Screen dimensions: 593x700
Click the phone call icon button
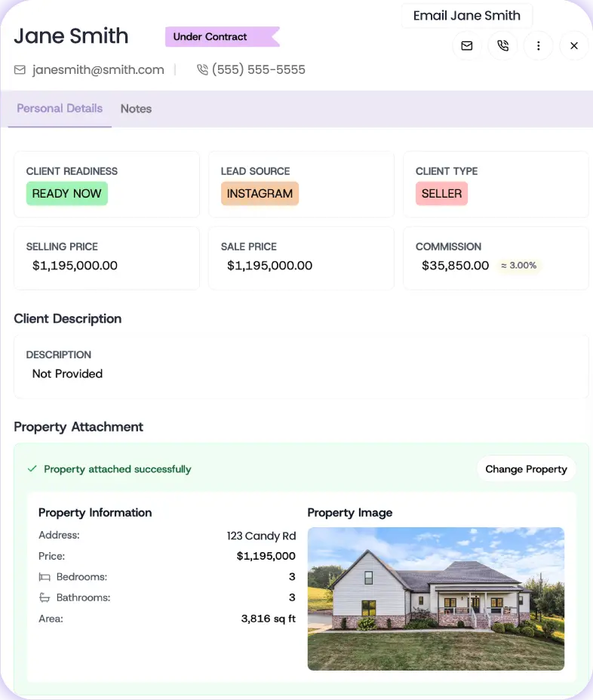[x=503, y=46]
